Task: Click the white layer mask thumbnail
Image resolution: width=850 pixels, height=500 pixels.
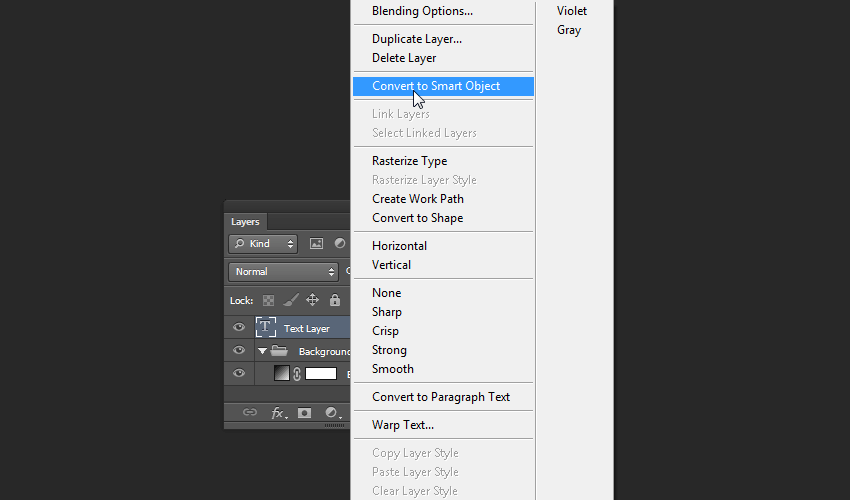Action: point(321,373)
